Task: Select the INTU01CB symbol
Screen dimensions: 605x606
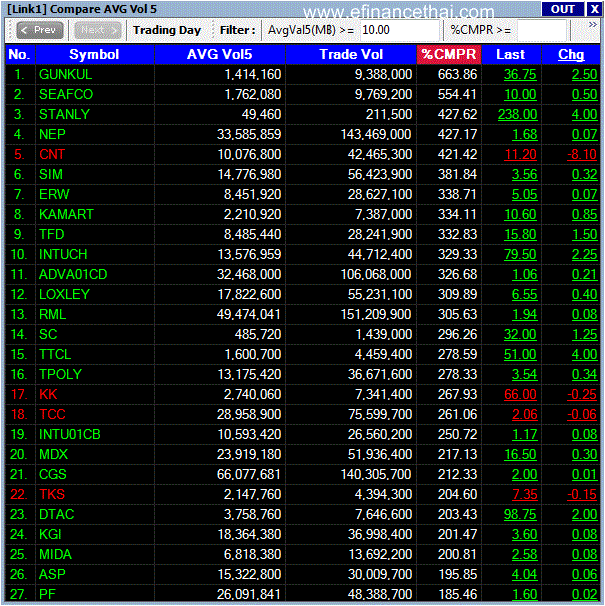Action: [70, 434]
